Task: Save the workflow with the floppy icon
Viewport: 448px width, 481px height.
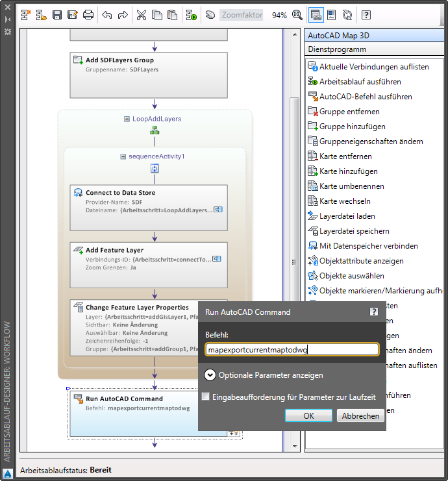Action: tap(56, 15)
